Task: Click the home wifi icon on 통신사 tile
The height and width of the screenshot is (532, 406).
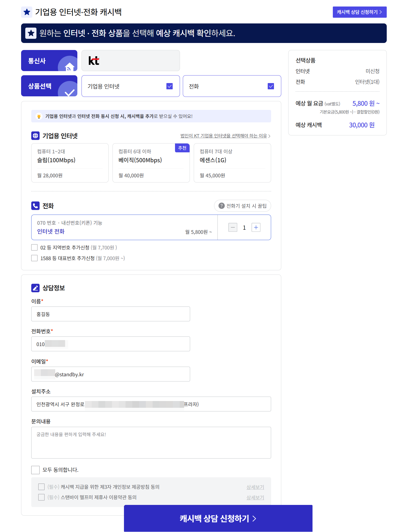Action: tap(69, 66)
